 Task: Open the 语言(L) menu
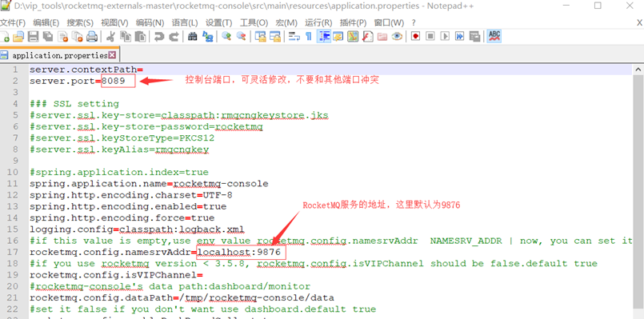click(x=185, y=22)
